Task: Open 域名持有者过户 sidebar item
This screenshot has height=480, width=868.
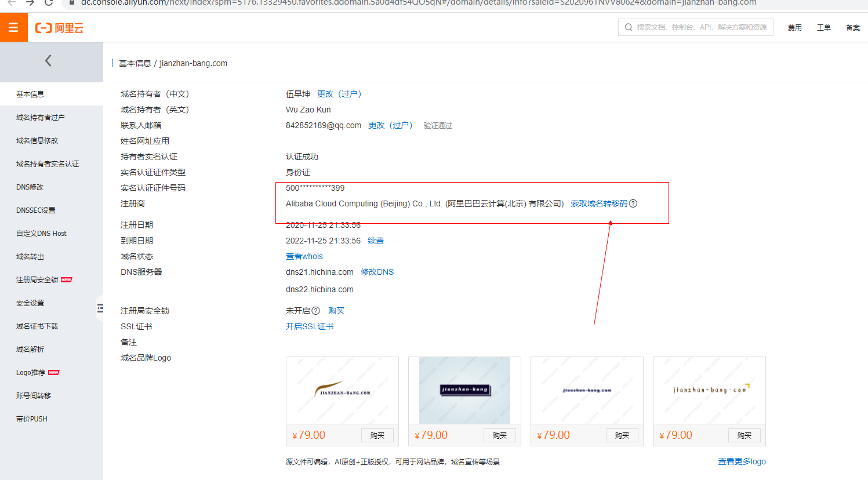Action: click(52, 117)
